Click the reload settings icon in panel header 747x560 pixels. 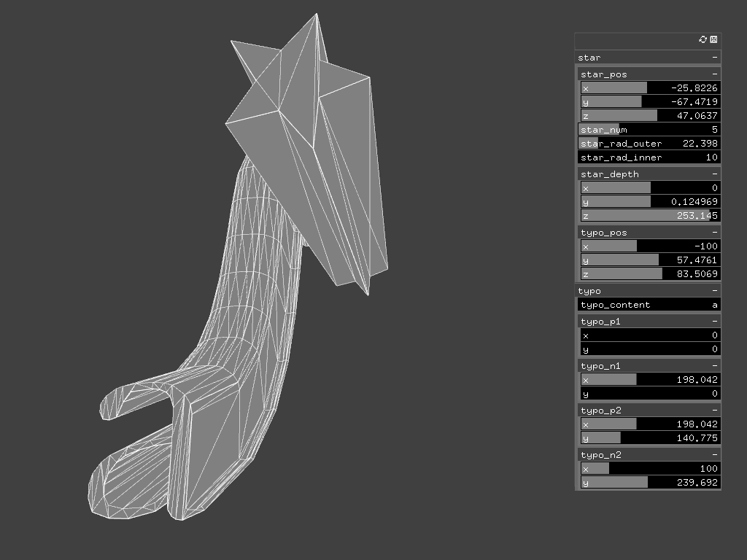coord(703,39)
